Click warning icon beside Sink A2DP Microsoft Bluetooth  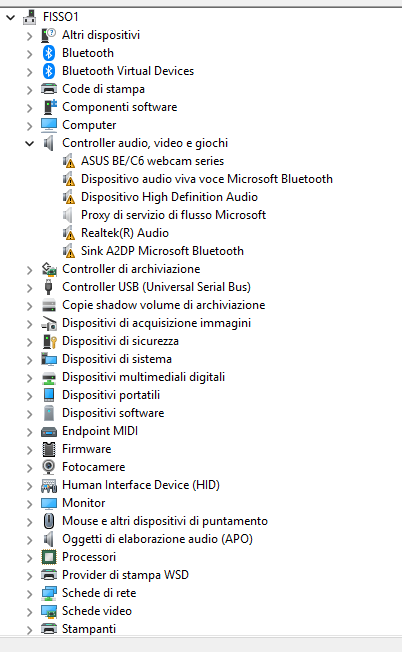tap(69, 251)
